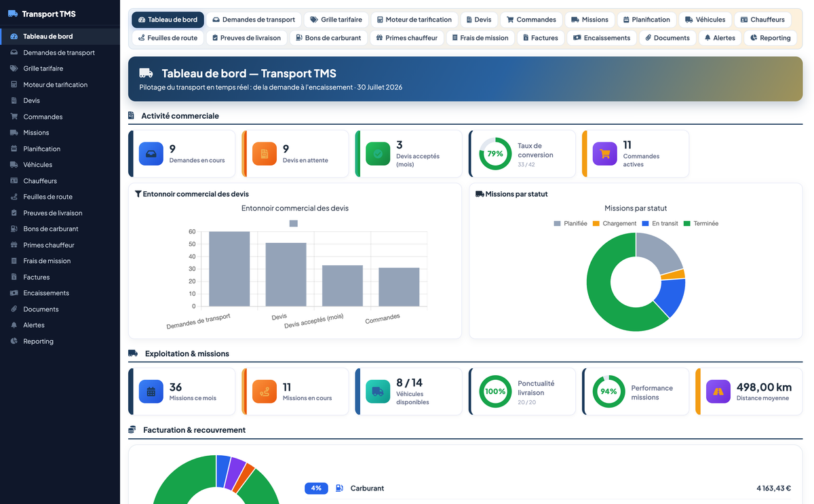Go to Factures in the sidebar
The width and height of the screenshot is (814, 504).
click(60, 277)
